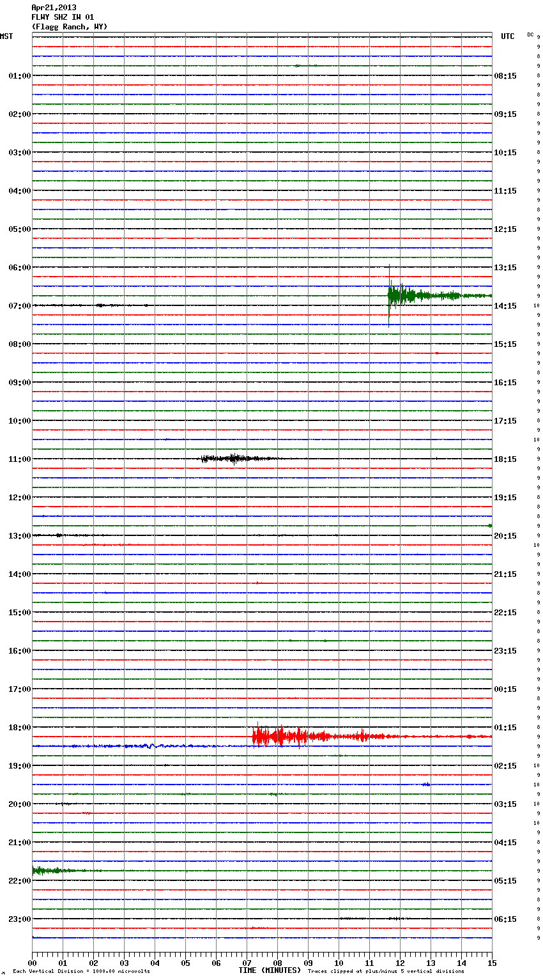This screenshot has width=543, height=980.
Task: Select the 11:00 MST hour label
Action: (20, 459)
